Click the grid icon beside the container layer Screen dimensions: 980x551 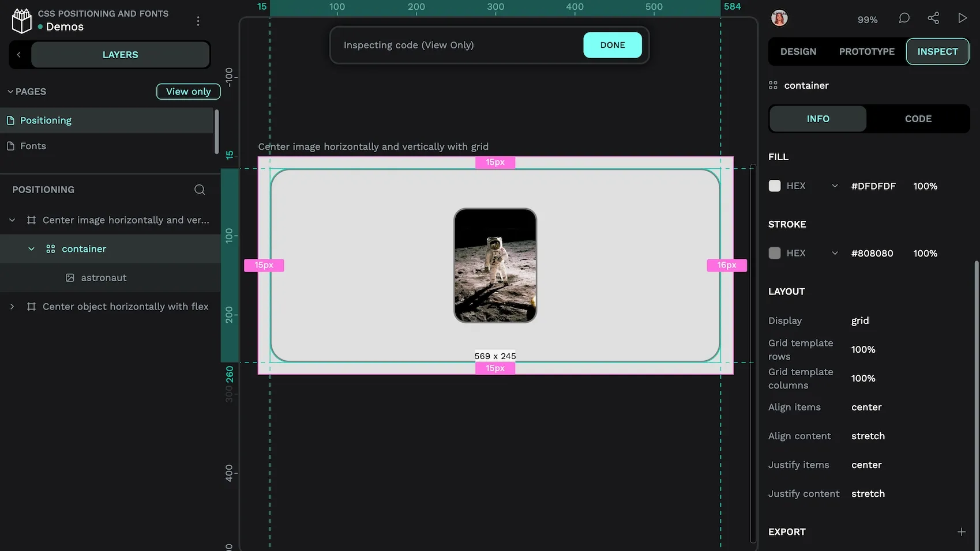(x=51, y=249)
